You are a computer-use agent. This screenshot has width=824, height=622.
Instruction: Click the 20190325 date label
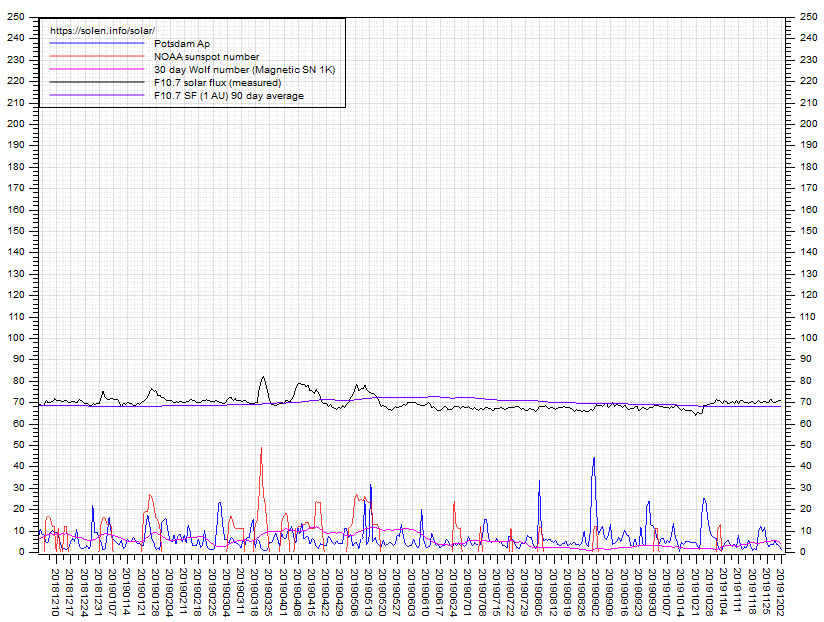(269, 592)
